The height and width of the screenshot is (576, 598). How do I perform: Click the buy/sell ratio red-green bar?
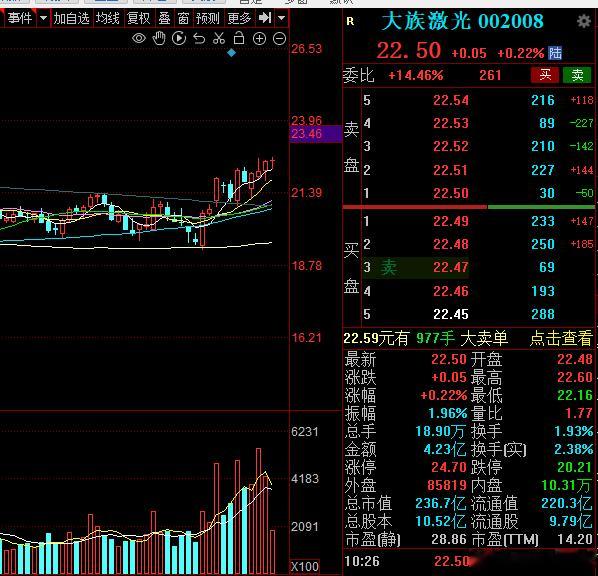pyautogui.click(x=469, y=207)
